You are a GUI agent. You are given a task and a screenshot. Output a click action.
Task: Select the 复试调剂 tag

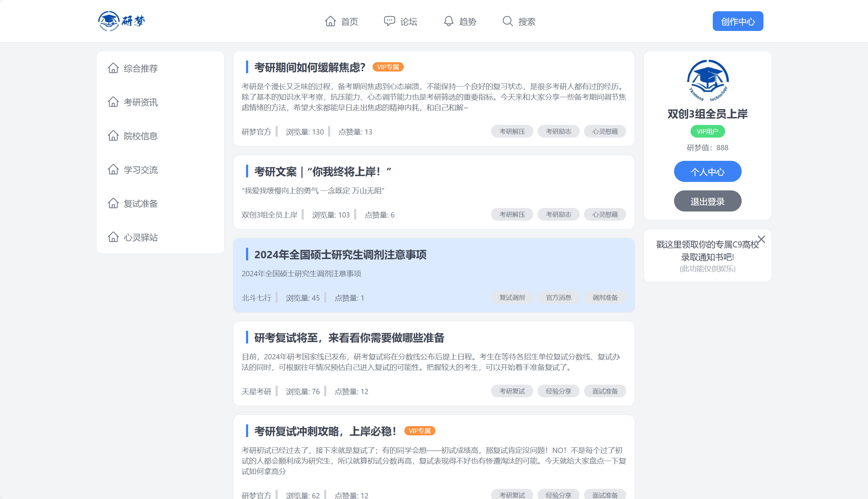[512, 297]
